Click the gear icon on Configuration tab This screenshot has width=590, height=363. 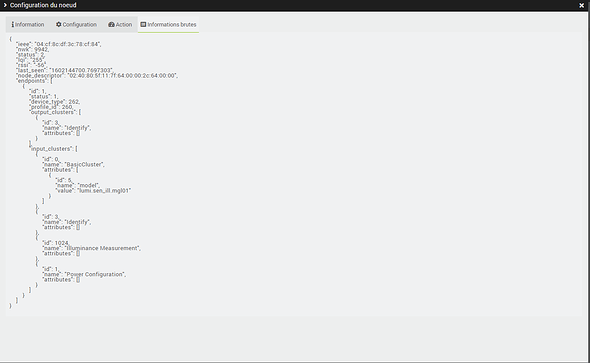pos(59,24)
